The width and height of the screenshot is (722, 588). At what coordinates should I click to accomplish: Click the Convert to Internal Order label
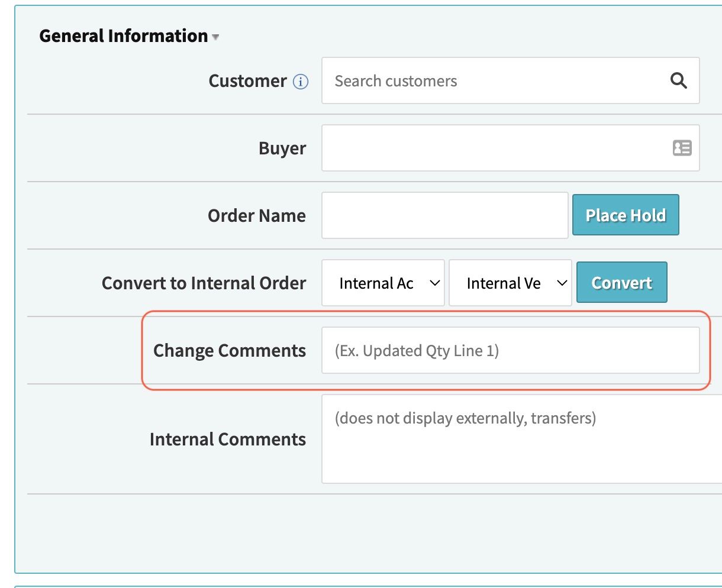click(204, 283)
